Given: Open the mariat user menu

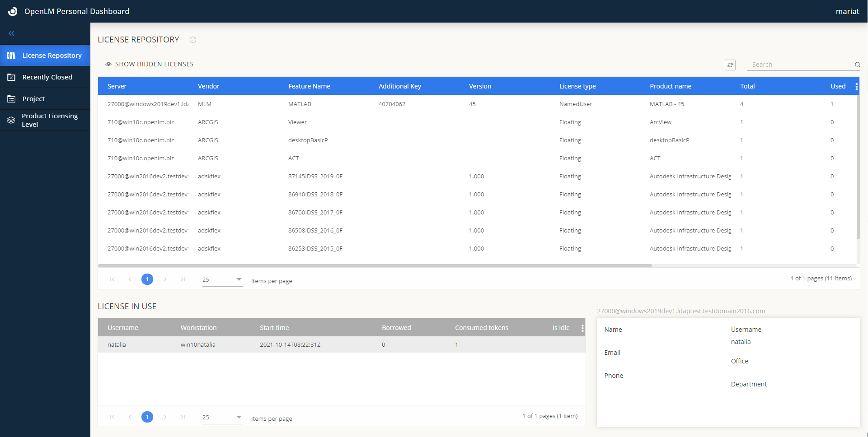Looking at the screenshot, I should (x=847, y=11).
